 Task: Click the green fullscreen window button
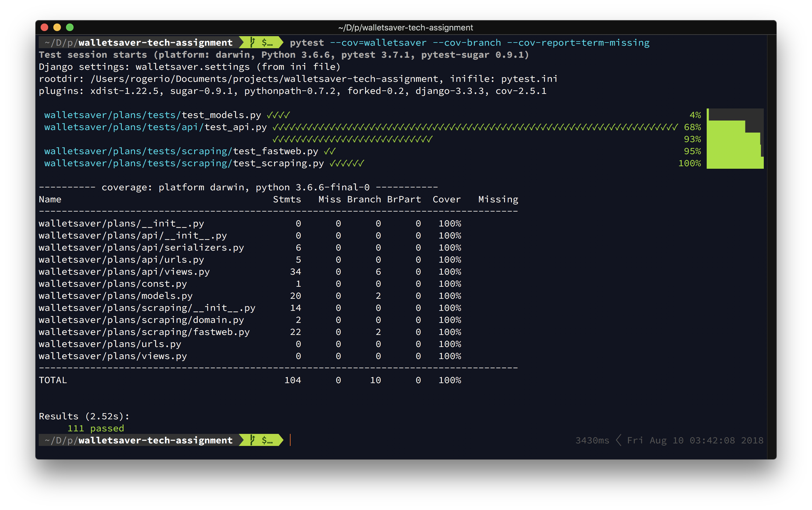[x=70, y=27]
